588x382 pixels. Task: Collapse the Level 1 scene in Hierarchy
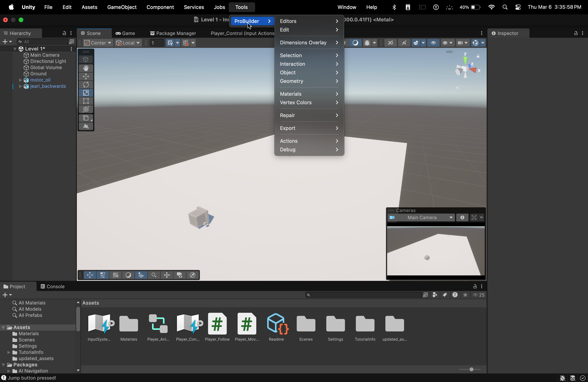[x=15, y=49]
